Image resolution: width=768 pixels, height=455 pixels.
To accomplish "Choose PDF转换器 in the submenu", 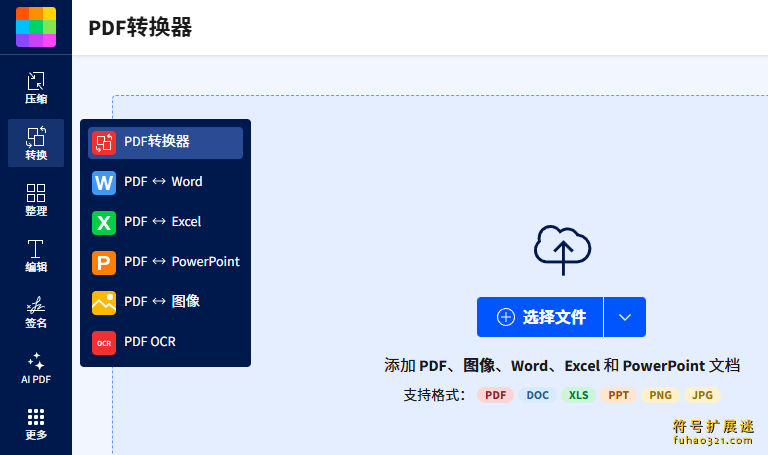I will coord(166,143).
